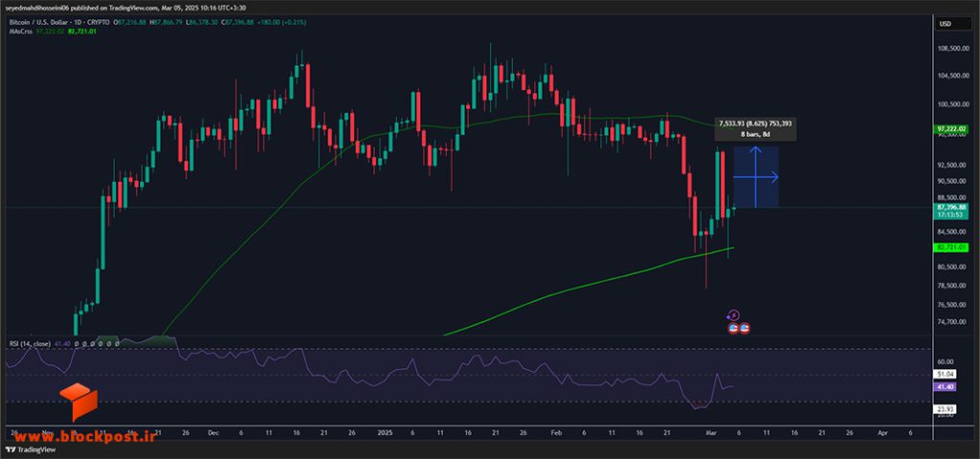Click the 84,500.00 price axis label

(952, 231)
